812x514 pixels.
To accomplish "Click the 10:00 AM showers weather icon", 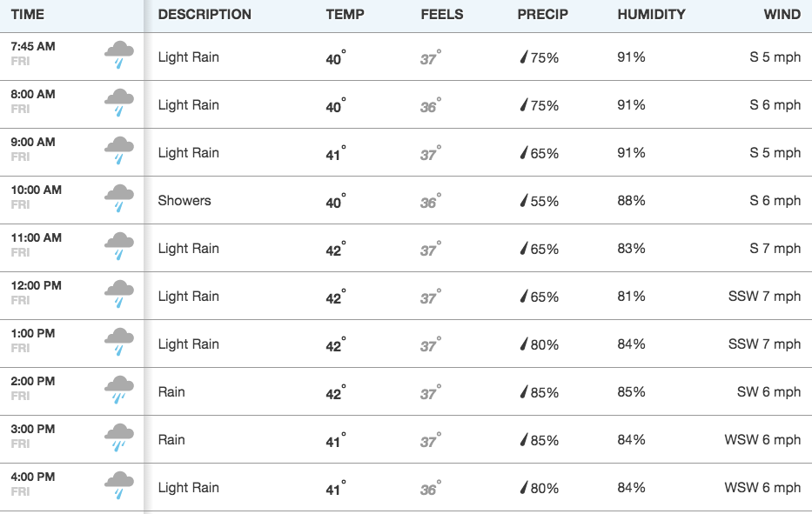I will (x=119, y=199).
